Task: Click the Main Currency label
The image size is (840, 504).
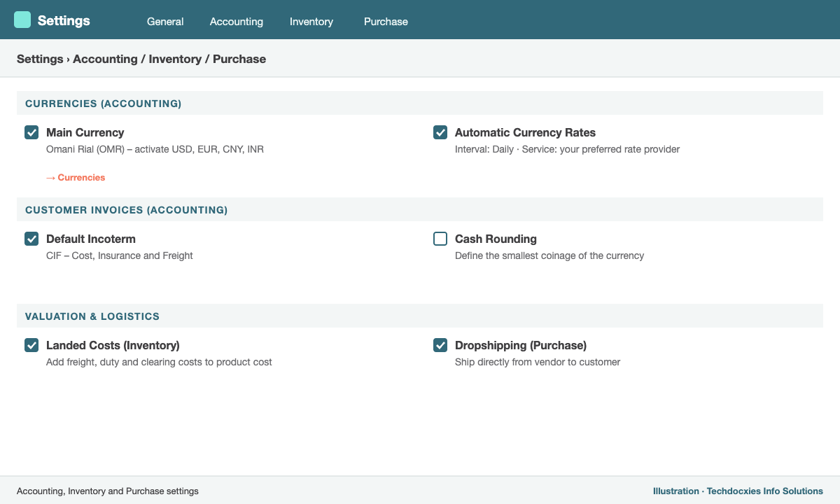Action: click(85, 132)
